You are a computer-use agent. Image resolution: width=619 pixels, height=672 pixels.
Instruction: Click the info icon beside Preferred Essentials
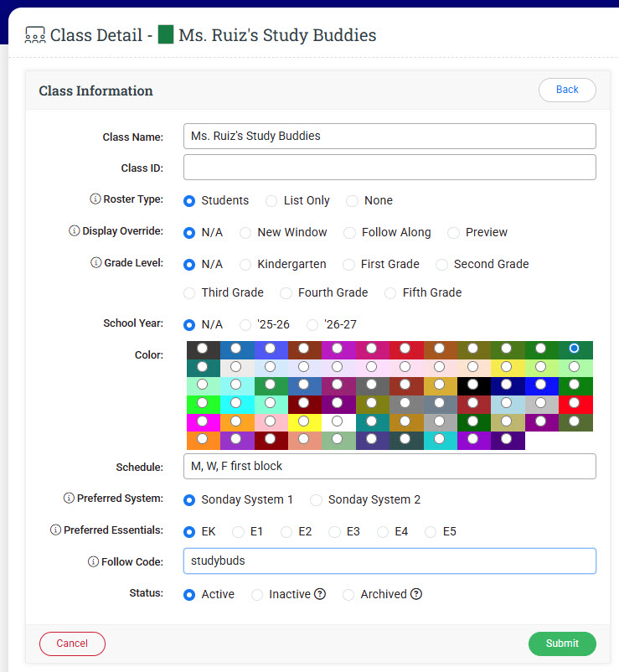click(55, 530)
